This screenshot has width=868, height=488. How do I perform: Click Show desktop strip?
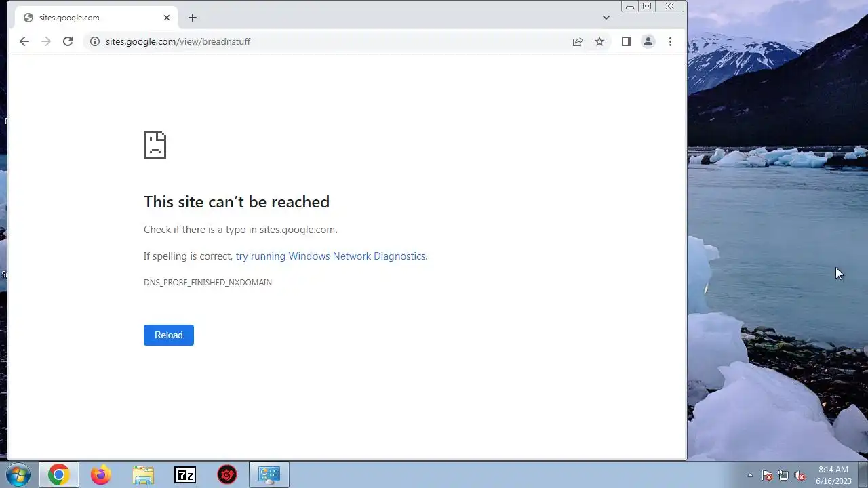(863, 475)
